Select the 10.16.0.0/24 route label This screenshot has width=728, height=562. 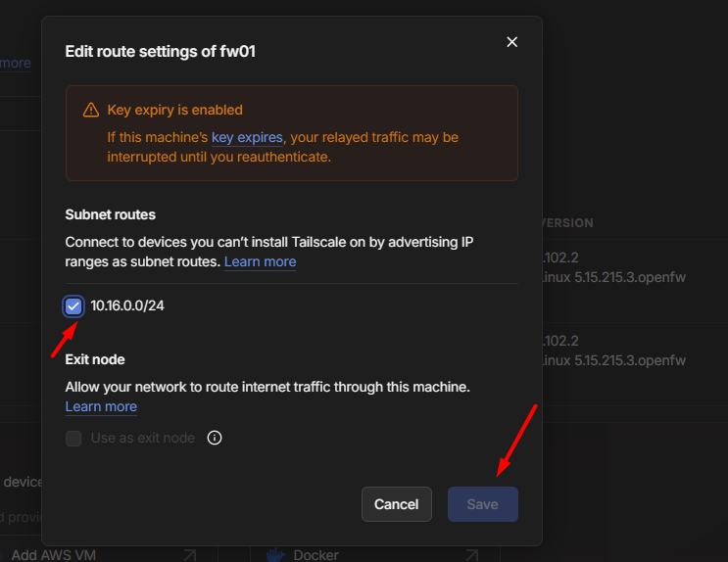tap(127, 305)
